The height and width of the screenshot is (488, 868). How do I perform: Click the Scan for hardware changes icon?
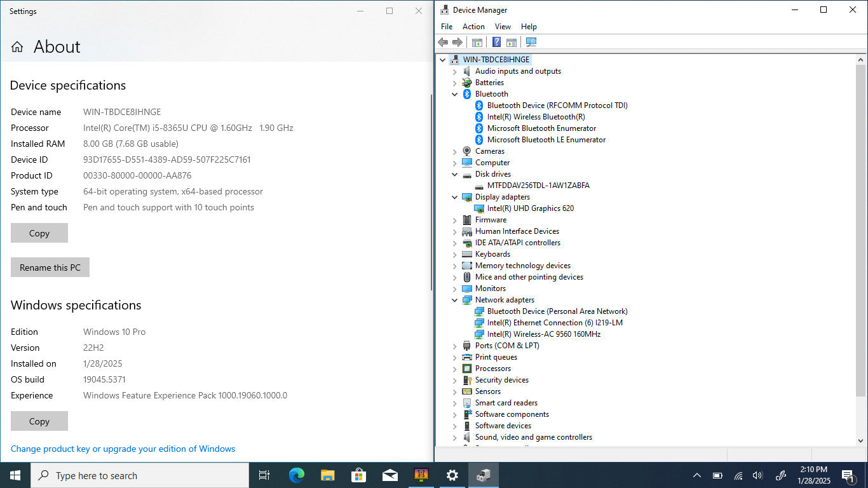point(531,43)
